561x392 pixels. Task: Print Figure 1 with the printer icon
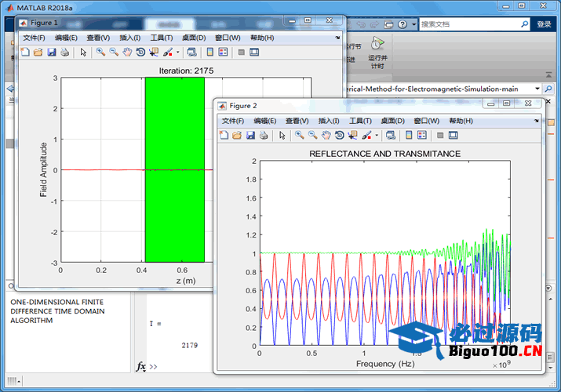(65, 53)
